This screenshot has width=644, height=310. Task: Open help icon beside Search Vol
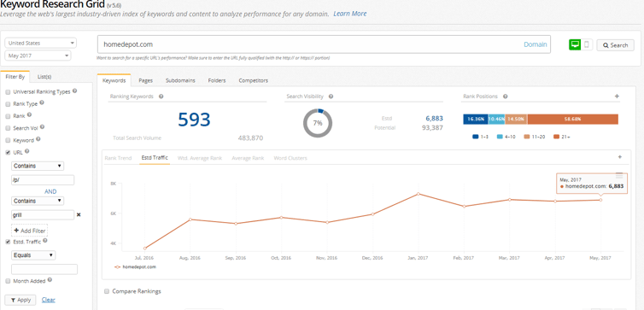43,127
